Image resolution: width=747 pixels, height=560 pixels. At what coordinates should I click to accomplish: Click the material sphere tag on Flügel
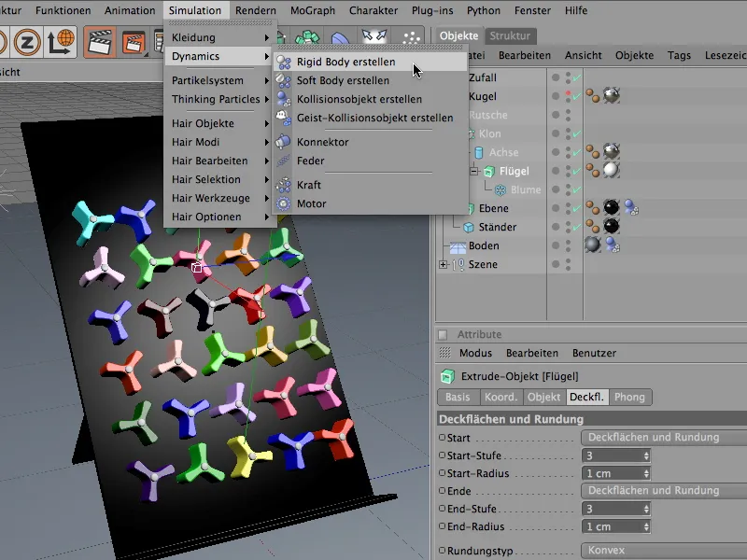pos(612,171)
